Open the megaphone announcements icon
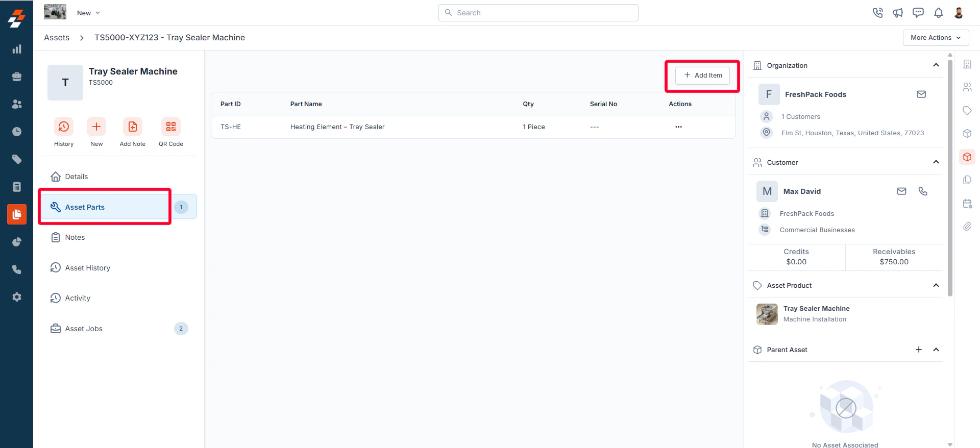 pos(898,13)
